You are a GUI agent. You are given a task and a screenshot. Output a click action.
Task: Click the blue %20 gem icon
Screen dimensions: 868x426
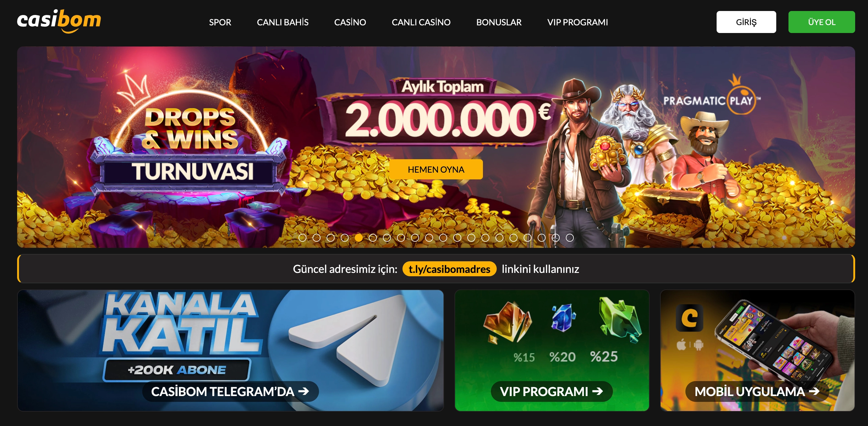click(563, 318)
